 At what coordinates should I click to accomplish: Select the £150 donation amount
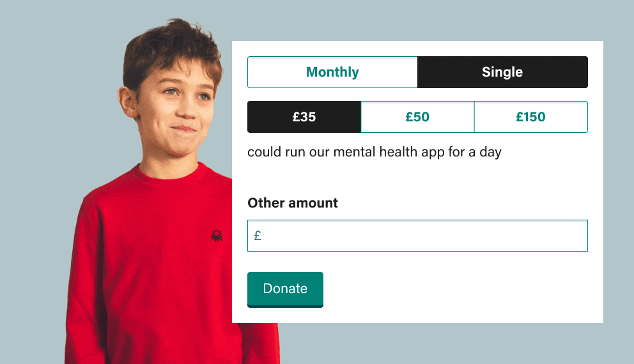click(x=531, y=117)
